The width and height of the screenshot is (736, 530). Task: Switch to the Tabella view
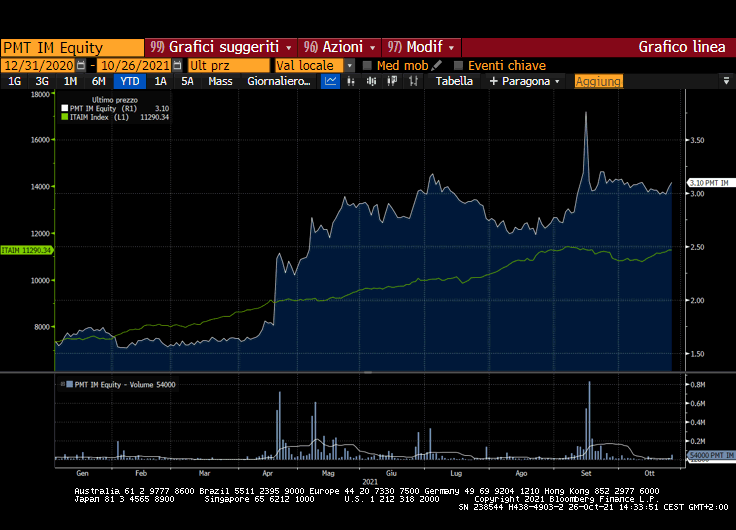455,81
